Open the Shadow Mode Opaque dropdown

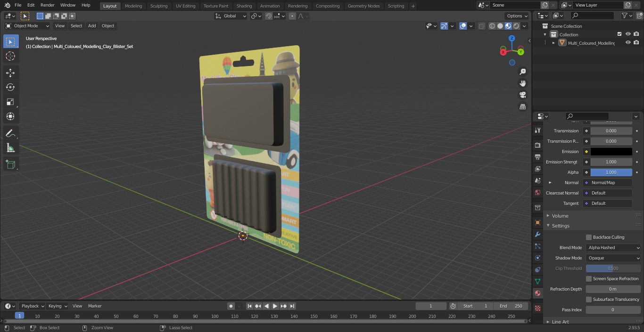pyautogui.click(x=613, y=258)
